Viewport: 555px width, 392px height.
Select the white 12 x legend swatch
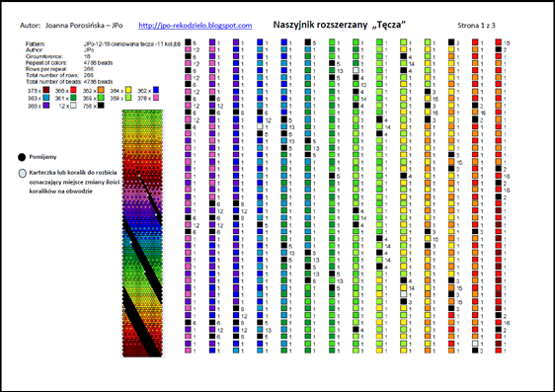[x=74, y=106]
